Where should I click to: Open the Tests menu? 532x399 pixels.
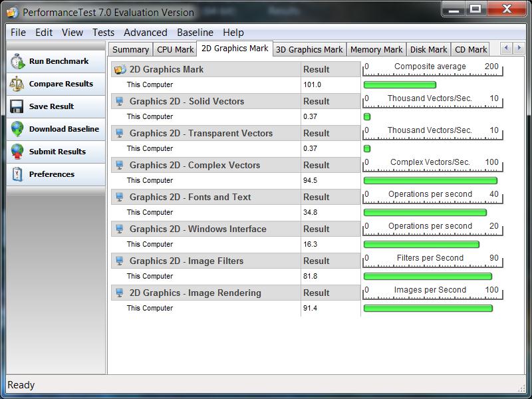pos(103,33)
